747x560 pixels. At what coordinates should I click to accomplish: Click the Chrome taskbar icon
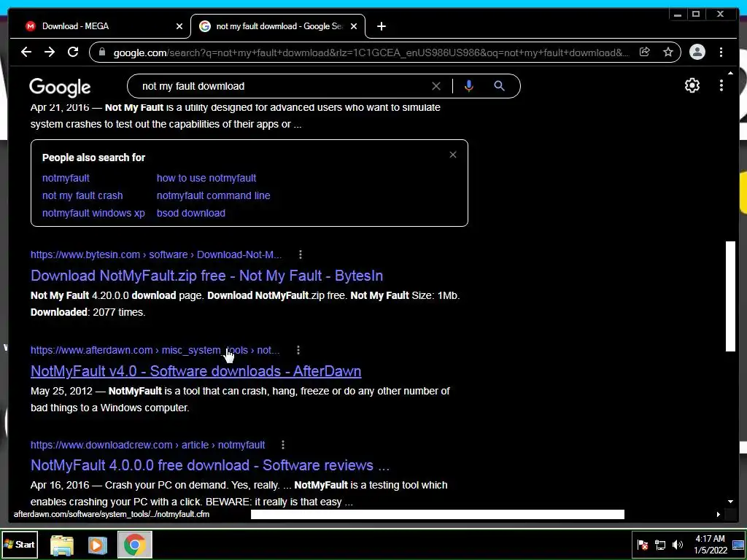click(135, 545)
